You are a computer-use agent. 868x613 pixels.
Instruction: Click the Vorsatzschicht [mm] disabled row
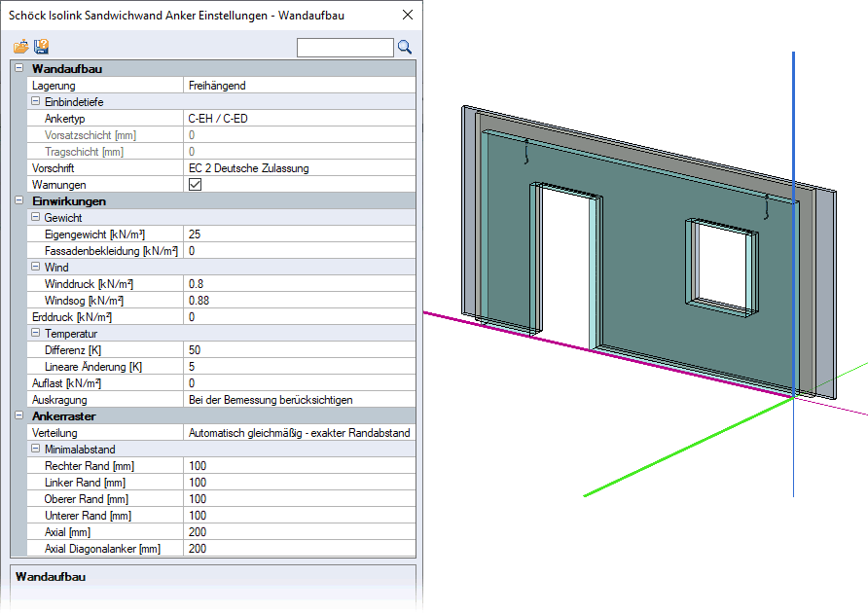tap(222, 135)
